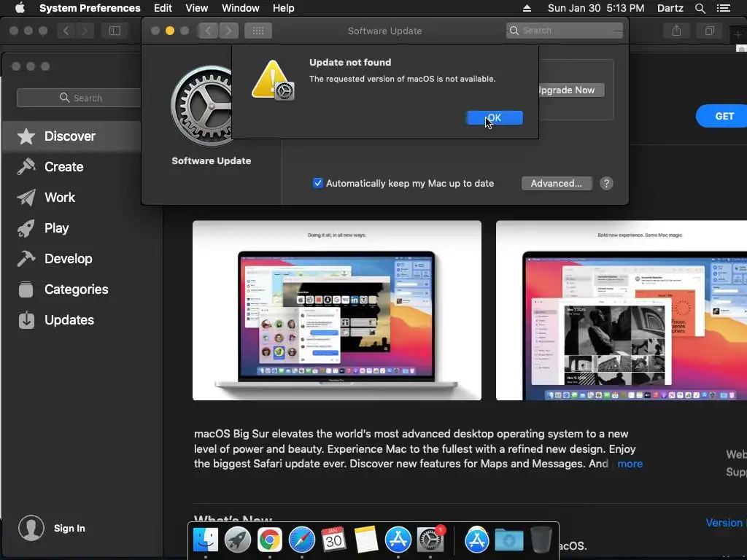The image size is (747, 560).
Task: Open the View menu
Action: 197,8
